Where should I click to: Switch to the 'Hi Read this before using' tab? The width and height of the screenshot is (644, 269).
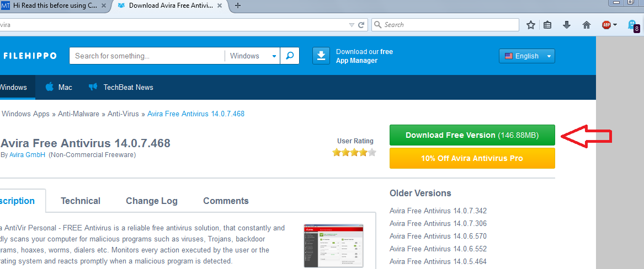(x=55, y=6)
